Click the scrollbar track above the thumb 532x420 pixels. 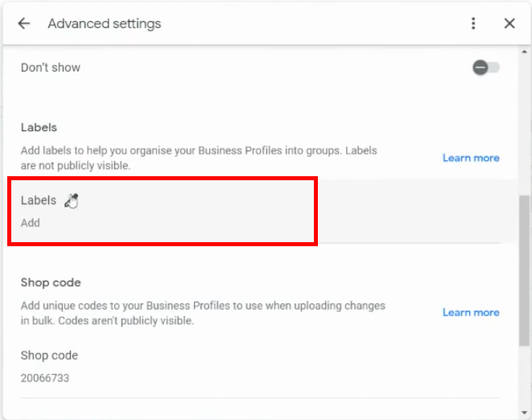pos(525,126)
